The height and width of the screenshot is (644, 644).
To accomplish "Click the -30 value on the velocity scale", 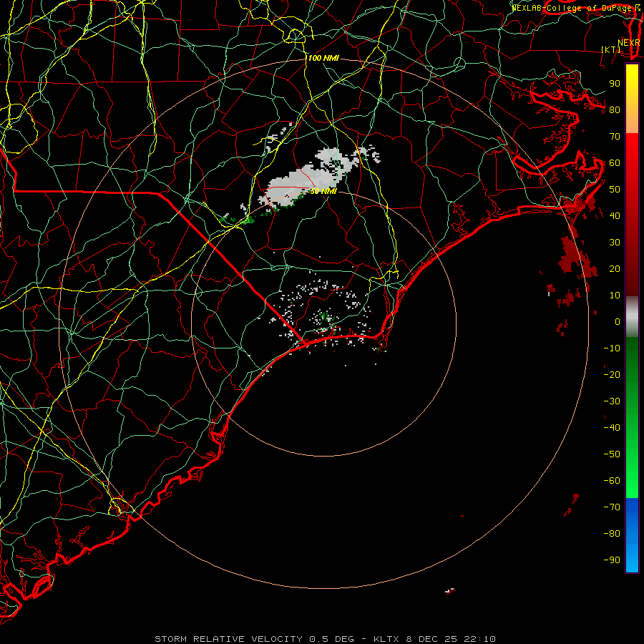I will click(612, 401).
